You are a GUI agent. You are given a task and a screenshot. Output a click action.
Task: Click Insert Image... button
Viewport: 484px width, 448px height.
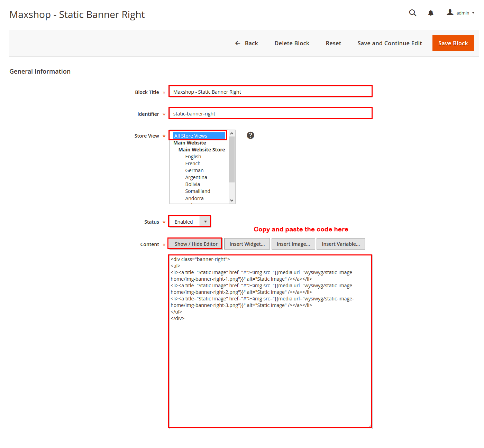pos(293,244)
